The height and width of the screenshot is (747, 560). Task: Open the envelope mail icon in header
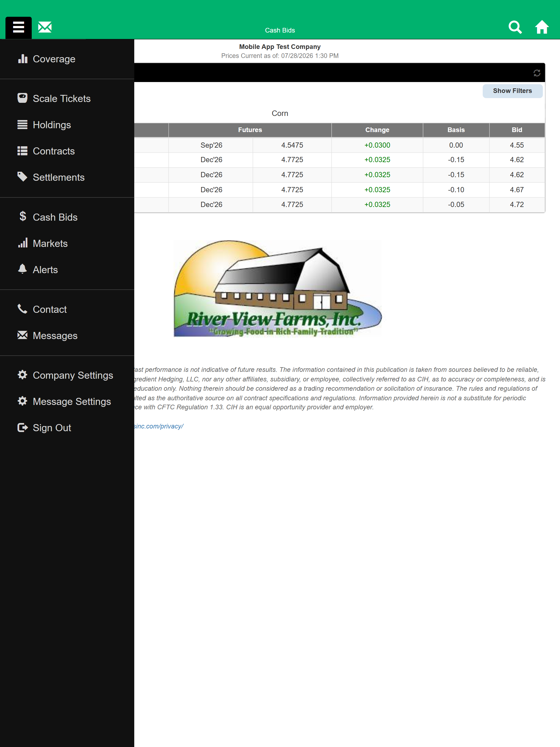[x=45, y=27]
